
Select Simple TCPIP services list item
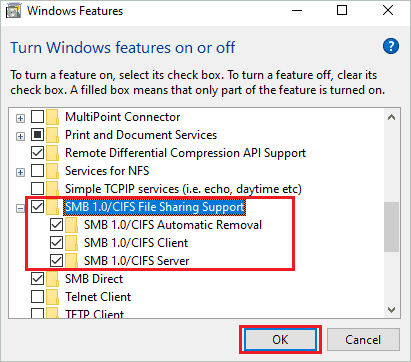click(x=183, y=189)
